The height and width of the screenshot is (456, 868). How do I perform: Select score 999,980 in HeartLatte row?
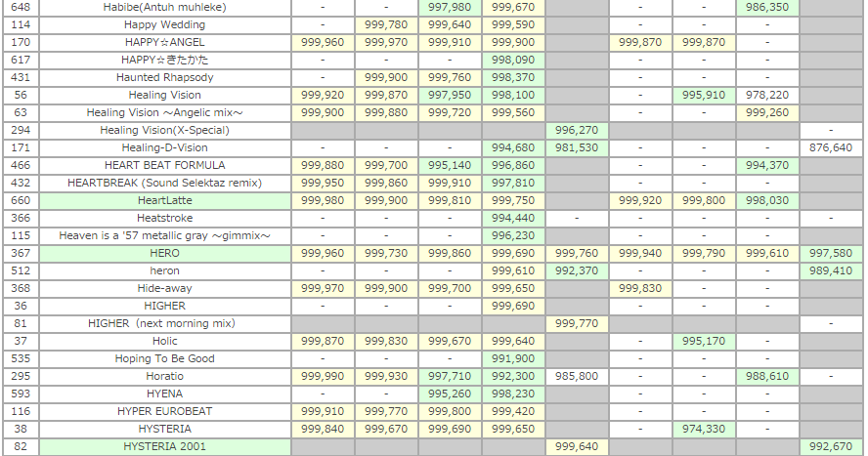point(323,200)
